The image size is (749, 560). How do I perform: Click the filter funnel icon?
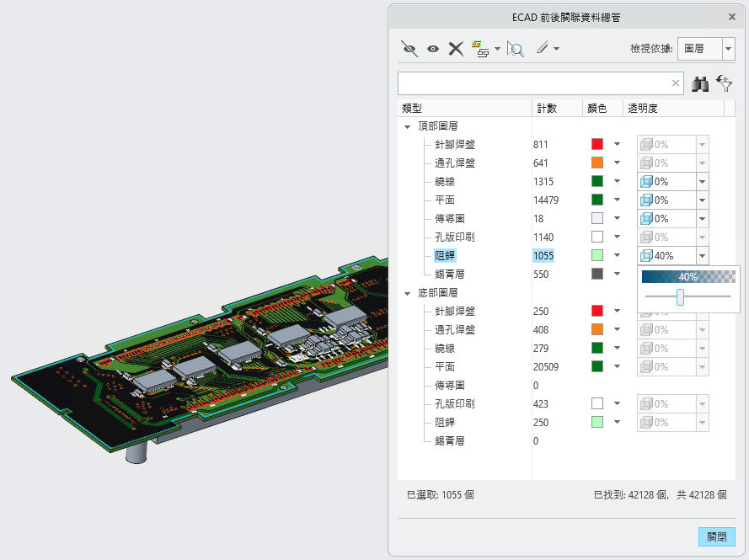[725, 83]
